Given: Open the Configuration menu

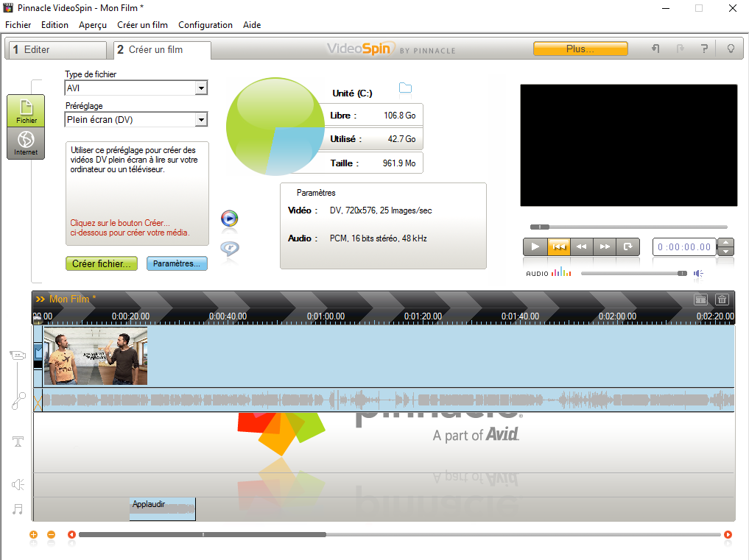Looking at the screenshot, I should point(205,25).
